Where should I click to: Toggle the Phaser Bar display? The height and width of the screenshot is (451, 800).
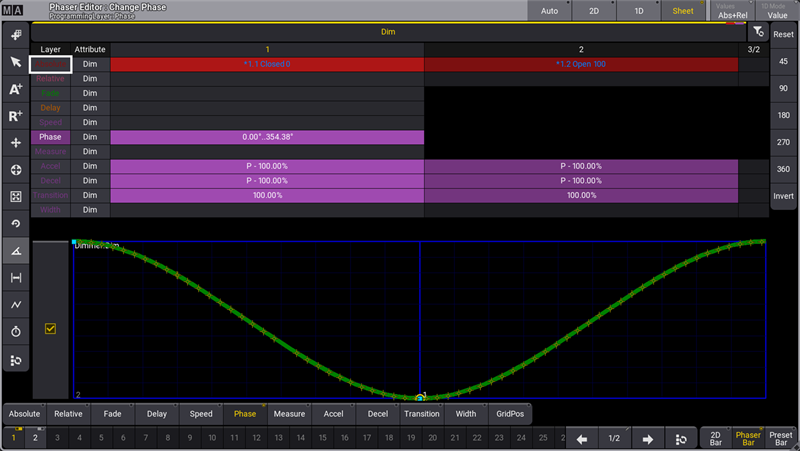coord(748,438)
